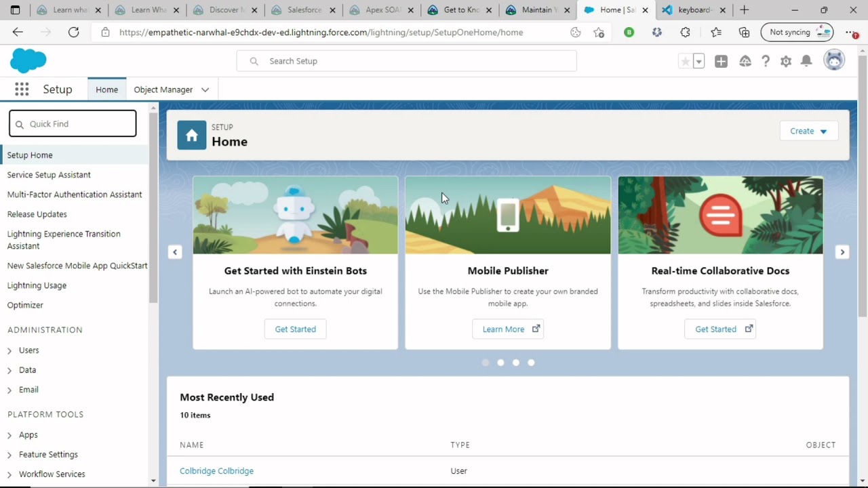868x488 pixels.
Task: Click Get Started for Einstein Bots
Action: (x=296, y=329)
